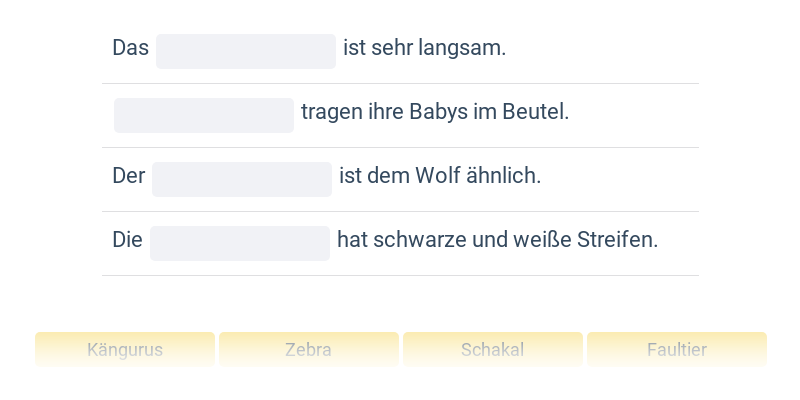Click the text 'ist sehr langsam.'
This screenshot has width=800, height=400.
click(x=425, y=48)
